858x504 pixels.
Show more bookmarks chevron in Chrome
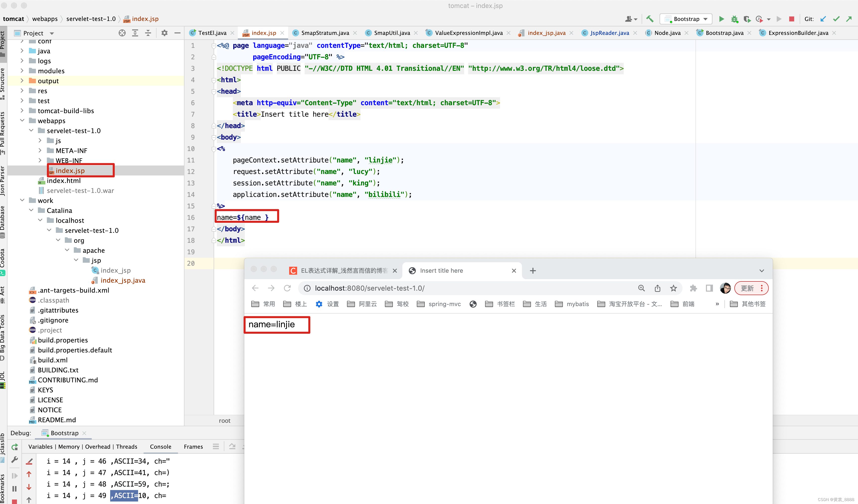[717, 304]
